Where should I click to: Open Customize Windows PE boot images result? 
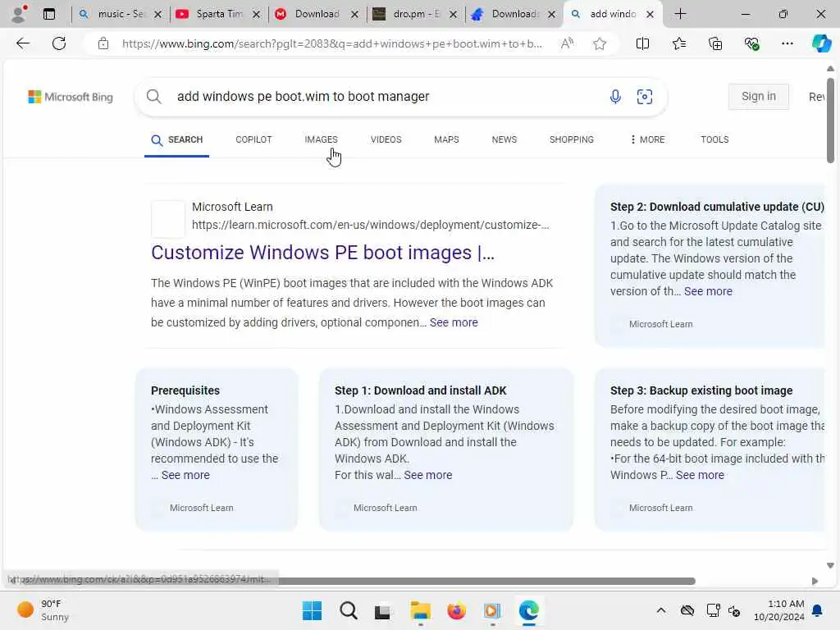pos(322,253)
